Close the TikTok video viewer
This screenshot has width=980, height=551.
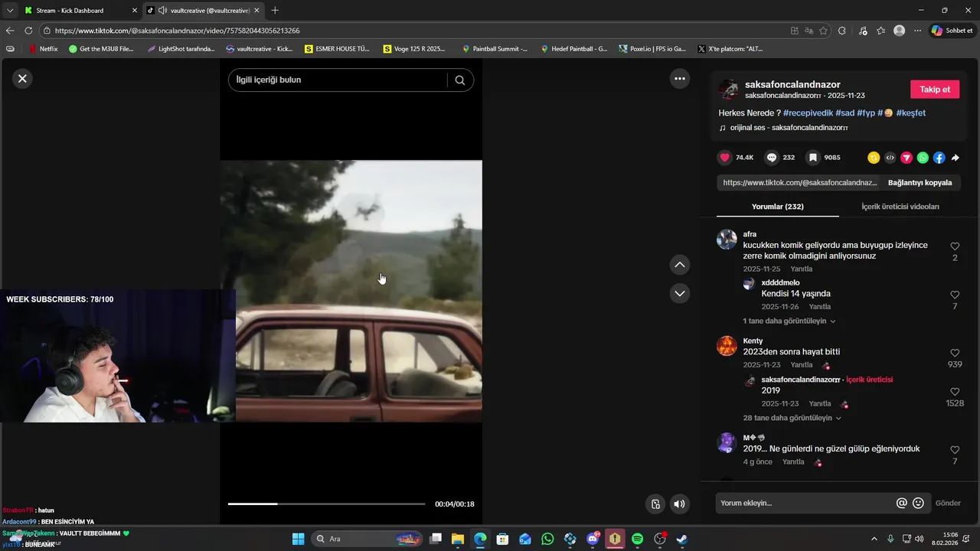[x=22, y=78]
